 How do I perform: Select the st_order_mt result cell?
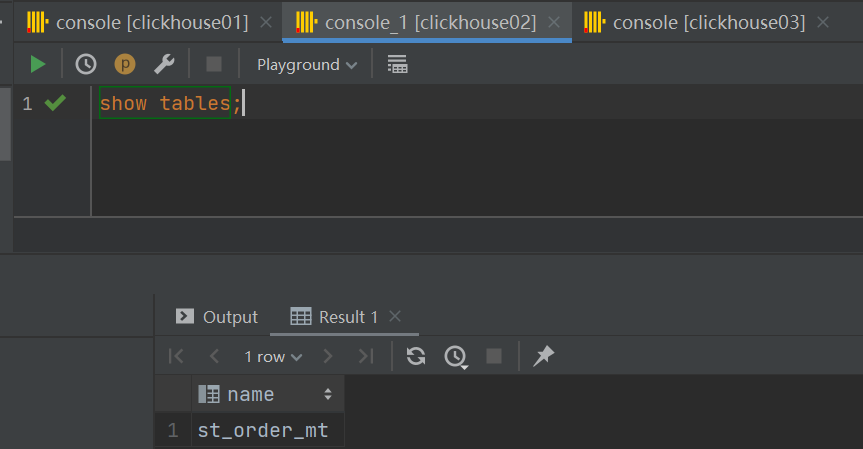click(263, 431)
